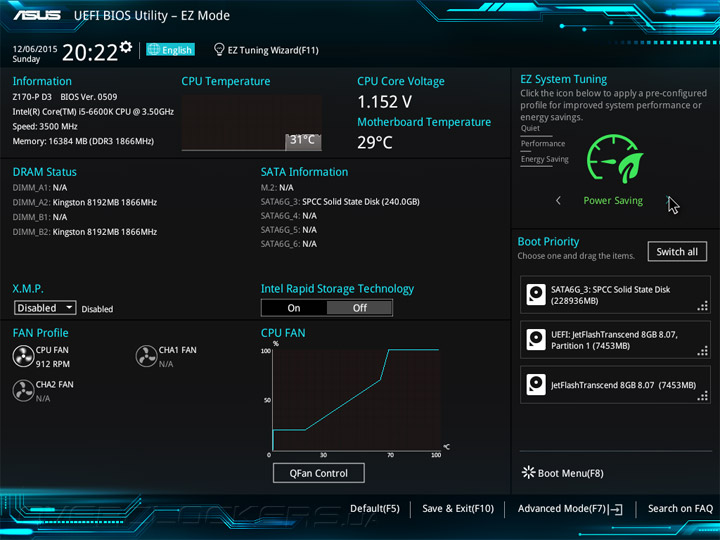Screen dimensions: 720x540
Task: Click the UEFI JetFlashTranscend disk icon
Action: 535,339
